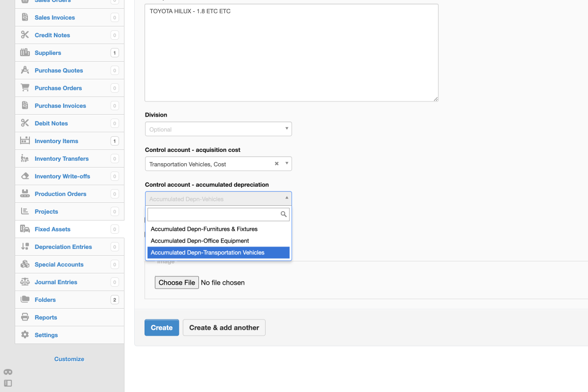Click the Reports printer icon
588x392 pixels.
25,318
